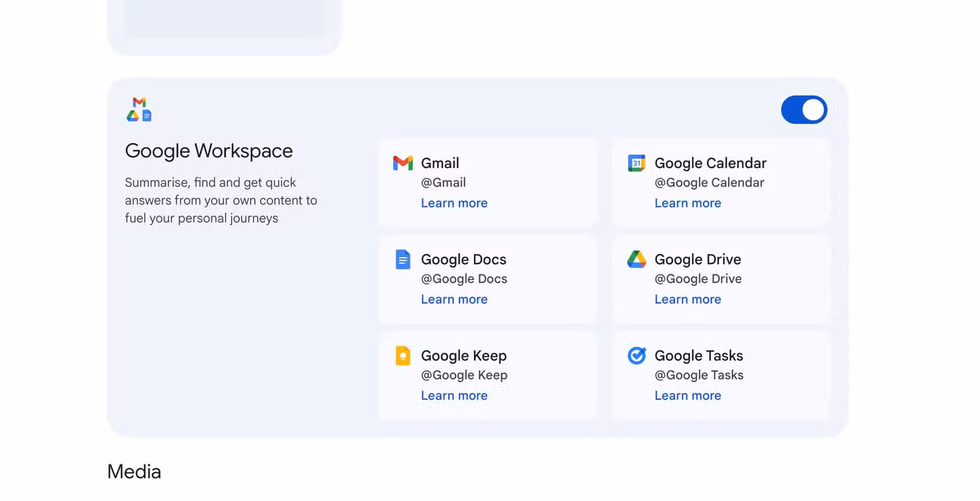Image resolution: width=980 pixels, height=501 pixels.
Task: Select the @Google Tasks handle text
Action: tap(698, 375)
